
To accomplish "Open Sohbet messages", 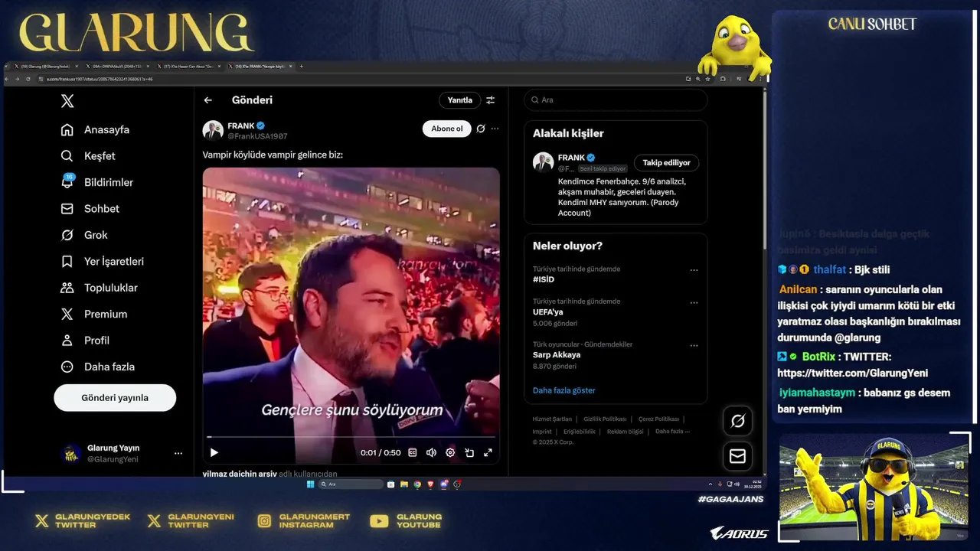I will point(90,209).
